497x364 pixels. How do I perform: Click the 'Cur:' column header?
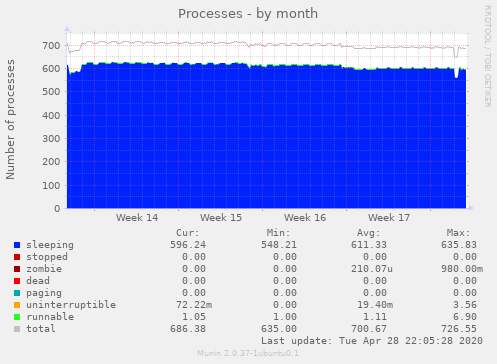188,233
